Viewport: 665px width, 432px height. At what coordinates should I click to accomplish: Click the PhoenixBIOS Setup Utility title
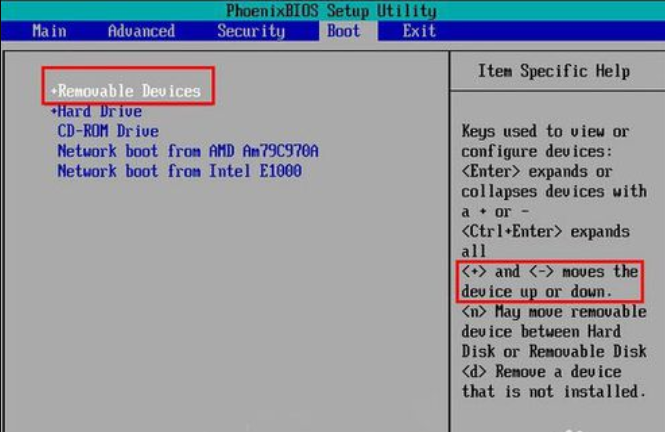coord(331,11)
